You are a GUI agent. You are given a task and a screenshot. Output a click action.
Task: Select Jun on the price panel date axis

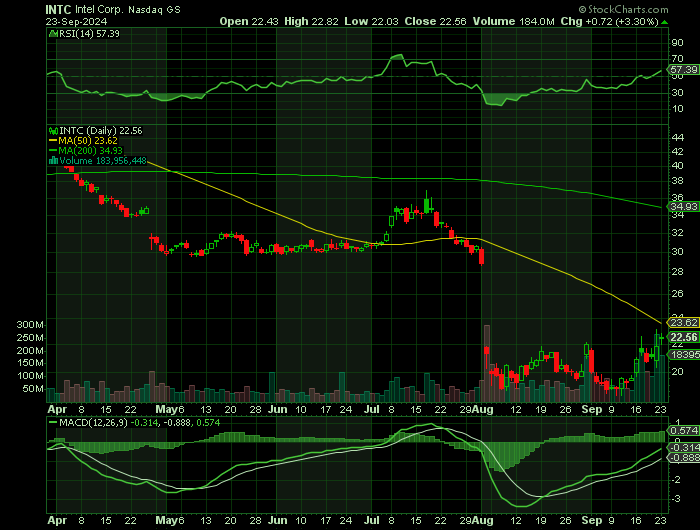[x=278, y=409]
